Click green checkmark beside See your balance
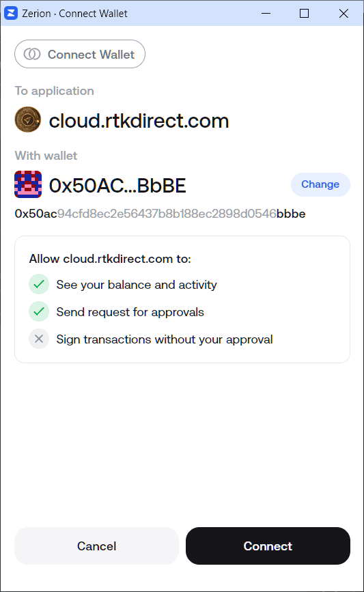Screen dimensions: 364x592 [x=39, y=284]
